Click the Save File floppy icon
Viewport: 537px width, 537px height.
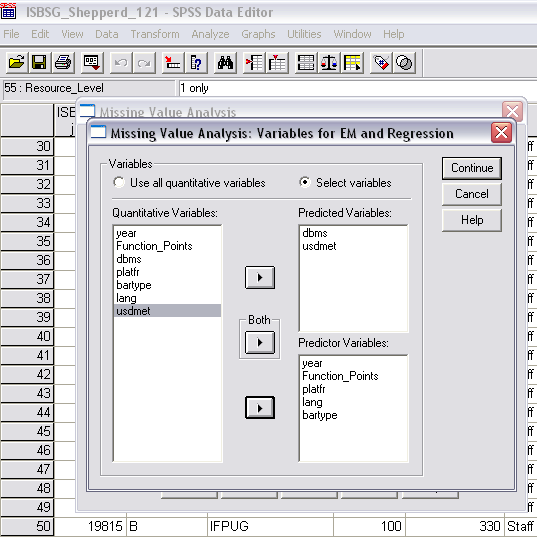(39, 63)
